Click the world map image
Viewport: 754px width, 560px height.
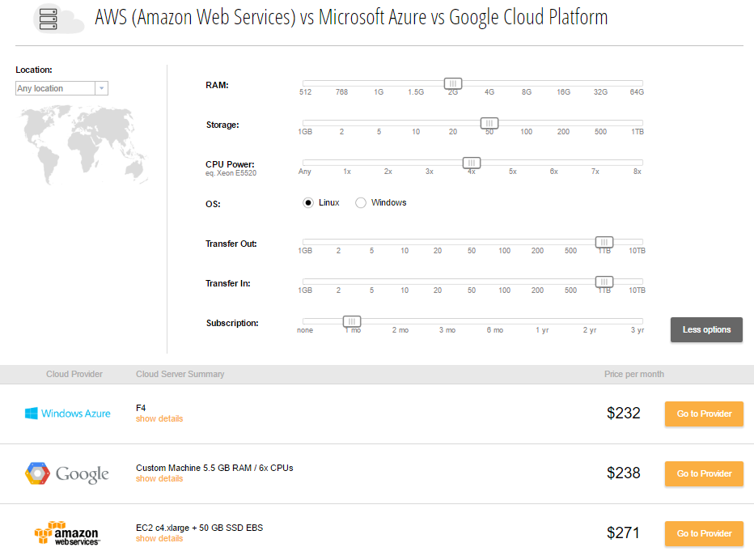click(83, 145)
